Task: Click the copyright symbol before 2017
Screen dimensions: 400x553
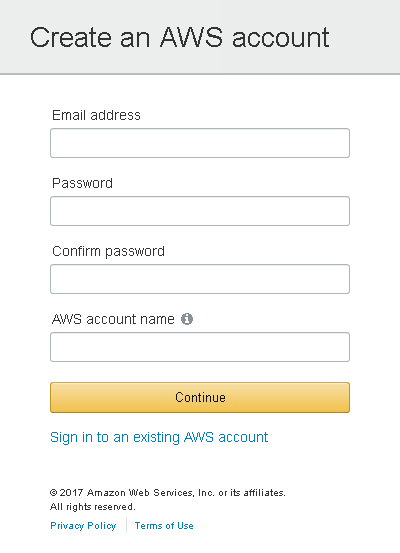Action: (x=54, y=493)
